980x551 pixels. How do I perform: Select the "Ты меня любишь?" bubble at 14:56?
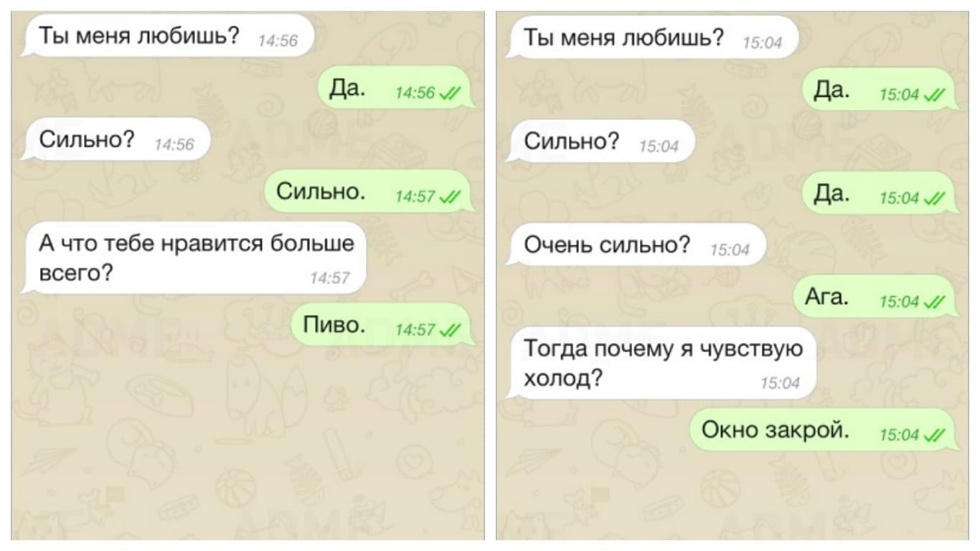[167, 36]
